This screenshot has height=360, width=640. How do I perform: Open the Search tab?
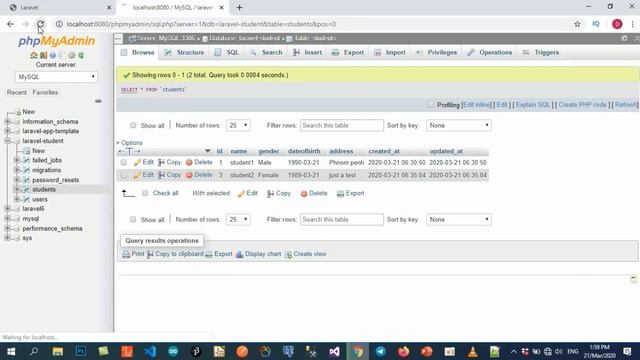click(266, 52)
